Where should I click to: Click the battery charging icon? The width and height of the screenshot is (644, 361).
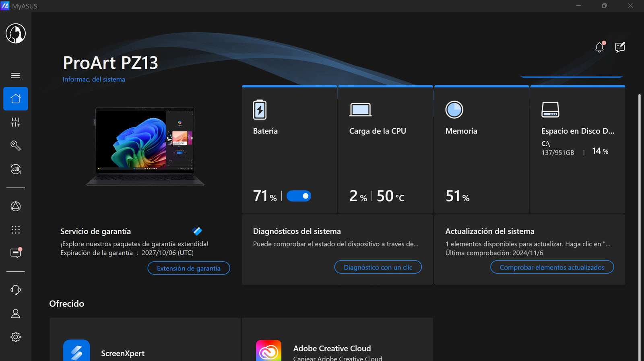[260, 109]
